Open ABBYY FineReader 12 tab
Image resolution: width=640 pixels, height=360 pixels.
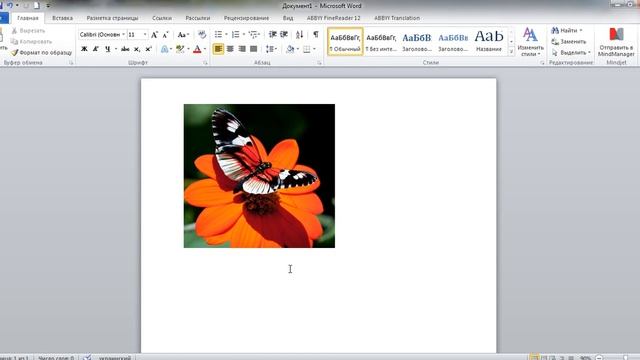pos(333,18)
